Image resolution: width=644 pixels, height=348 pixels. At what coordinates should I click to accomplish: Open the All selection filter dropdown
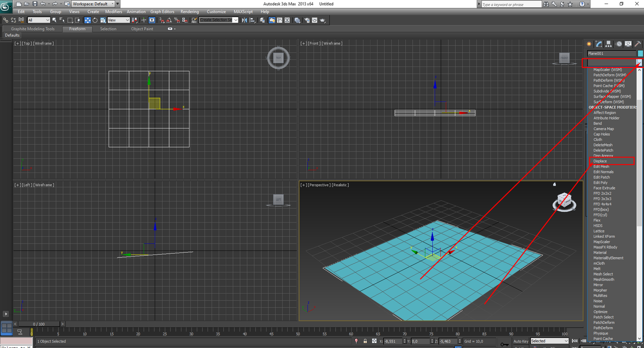39,20
